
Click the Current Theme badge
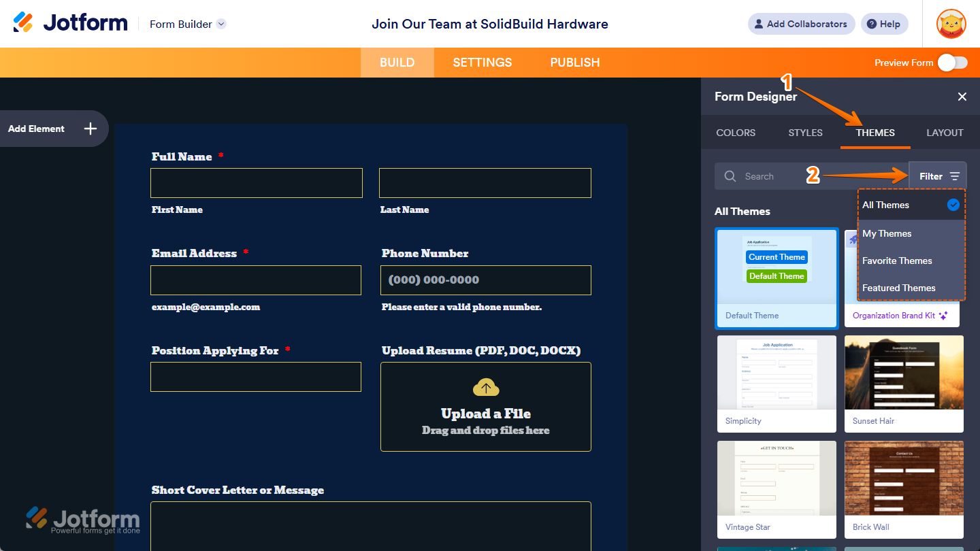(x=777, y=257)
